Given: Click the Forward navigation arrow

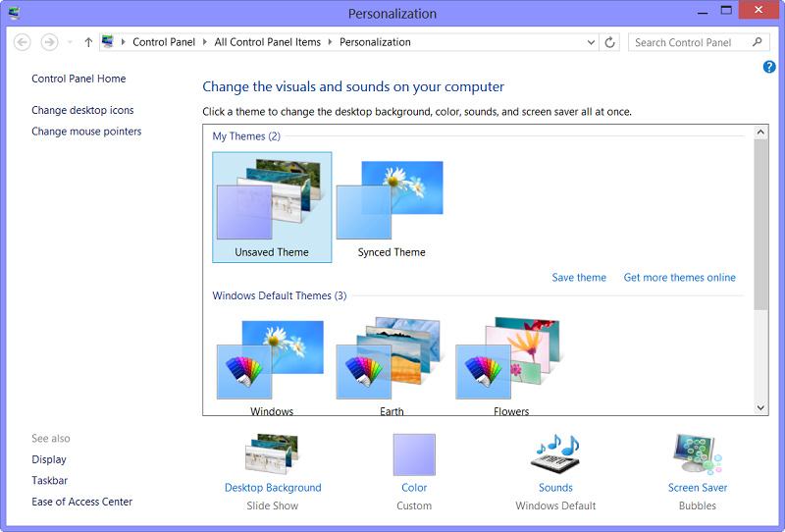Looking at the screenshot, I should click(x=49, y=42).
